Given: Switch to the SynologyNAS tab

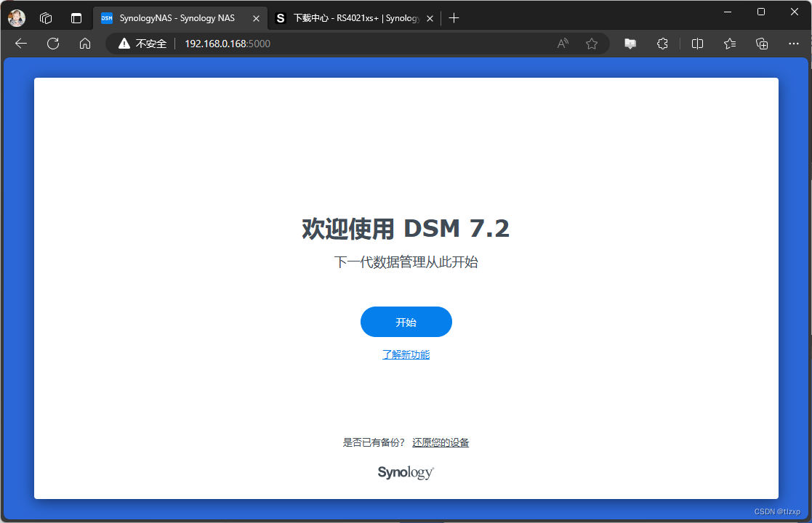Looking at the screenshot, I should [x=180, y=18].
